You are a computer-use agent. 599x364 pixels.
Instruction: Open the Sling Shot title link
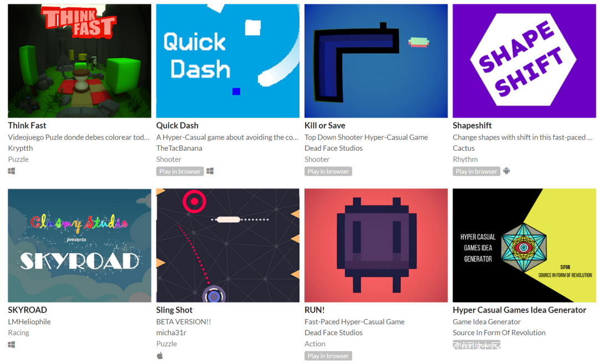click(x=174, y=310)
